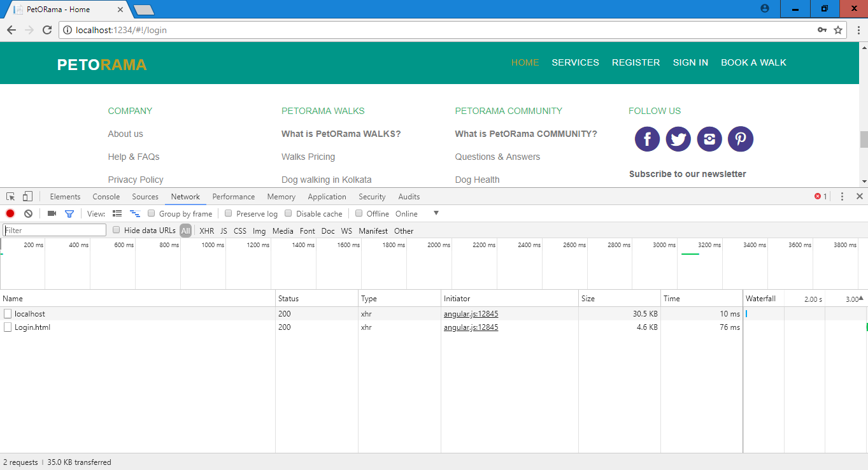Clear the network log
This screenshot has width=868, height=470.
click(x=28, y=213)
